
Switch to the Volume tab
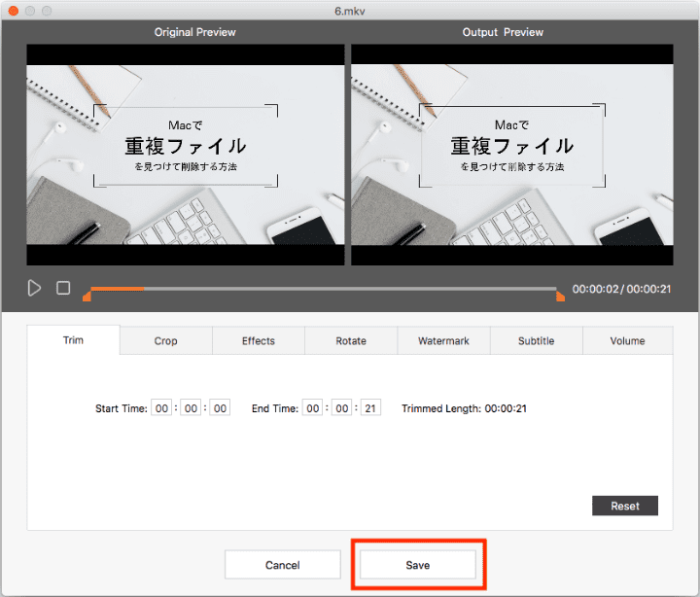[x=627, y=341]
